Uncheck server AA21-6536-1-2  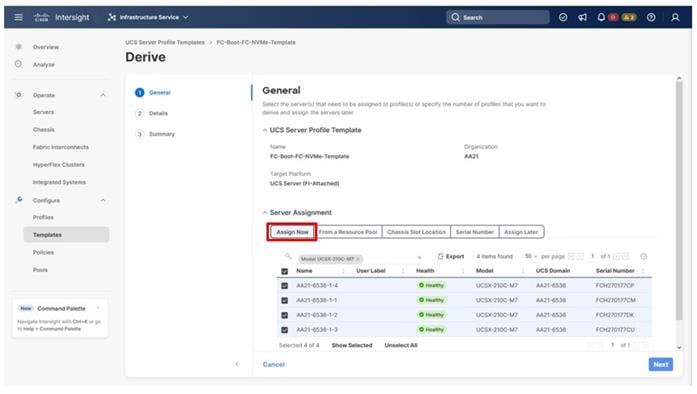(x=284, y=315)
